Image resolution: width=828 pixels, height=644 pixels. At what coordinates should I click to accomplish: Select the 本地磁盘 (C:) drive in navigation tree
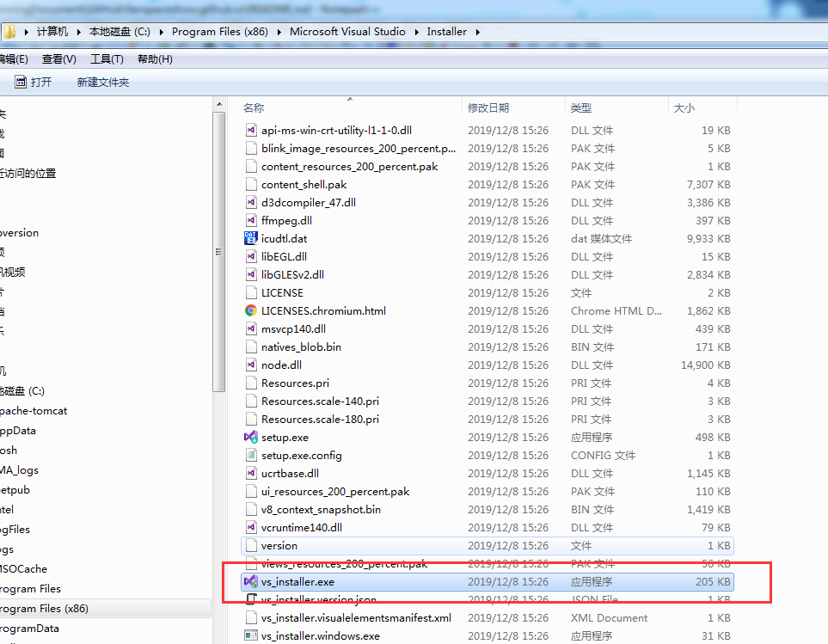pyautogui.click(x=22, y=391)
